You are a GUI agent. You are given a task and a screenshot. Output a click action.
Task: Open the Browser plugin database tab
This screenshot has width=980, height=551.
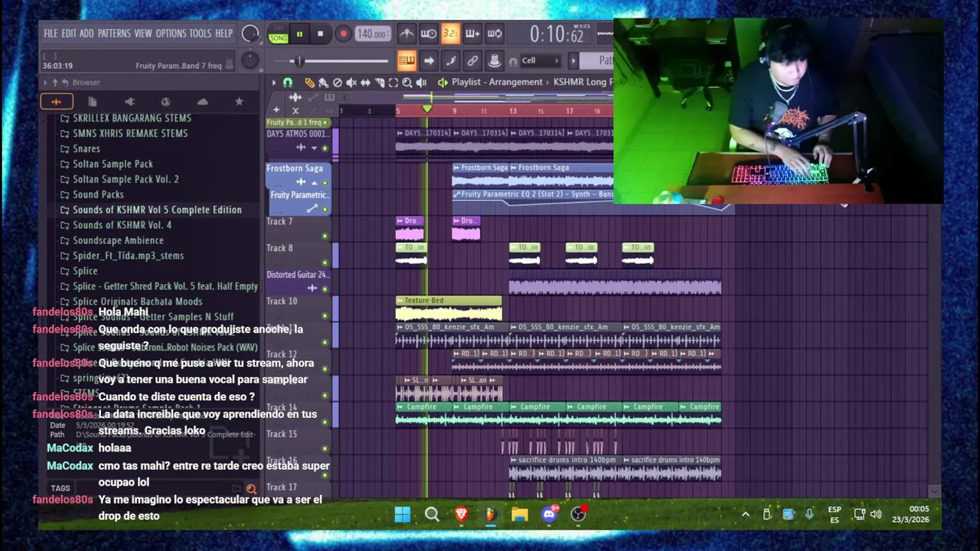(x=129, y=101)
